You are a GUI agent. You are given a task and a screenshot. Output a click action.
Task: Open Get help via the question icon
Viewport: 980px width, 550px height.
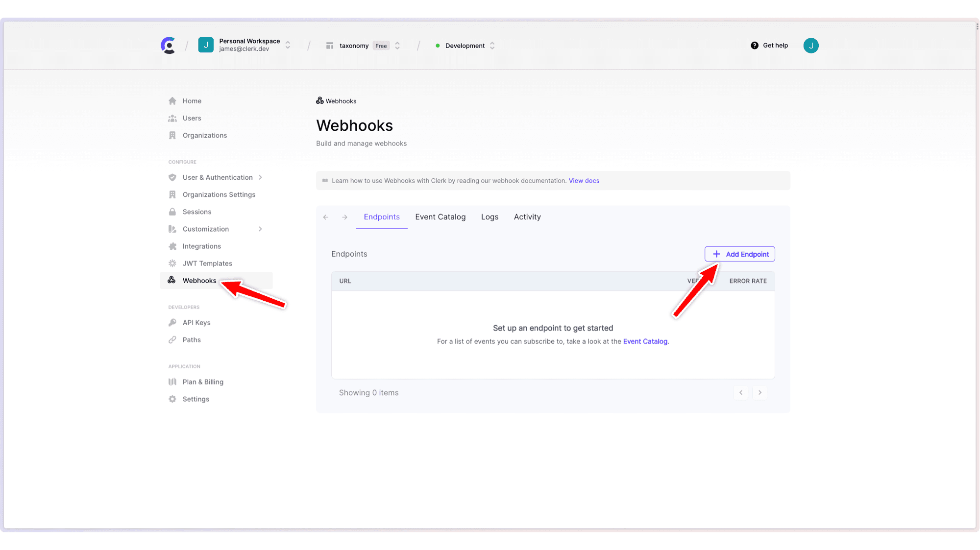[754, 45]
